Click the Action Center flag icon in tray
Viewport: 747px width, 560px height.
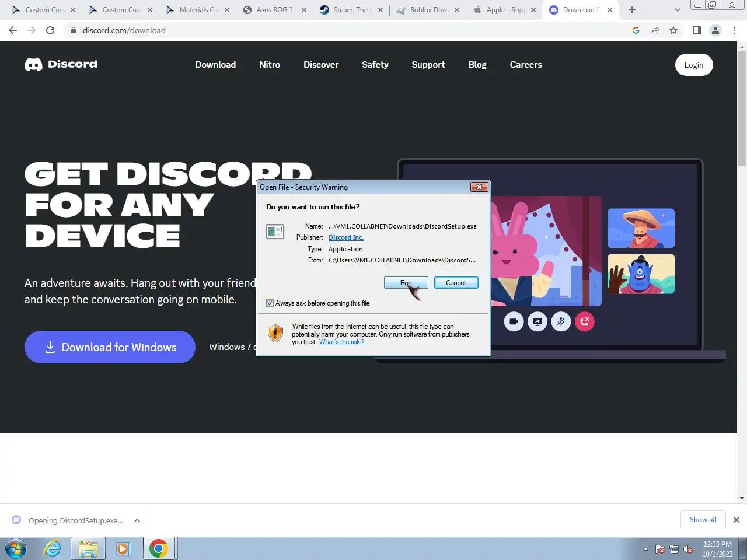[x=660, y=549]
